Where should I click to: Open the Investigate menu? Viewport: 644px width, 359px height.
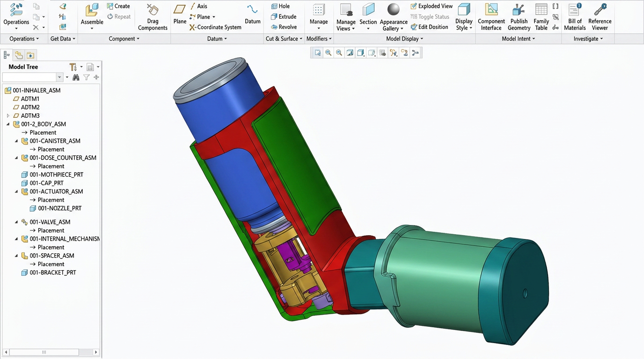(x=587, y=38)
